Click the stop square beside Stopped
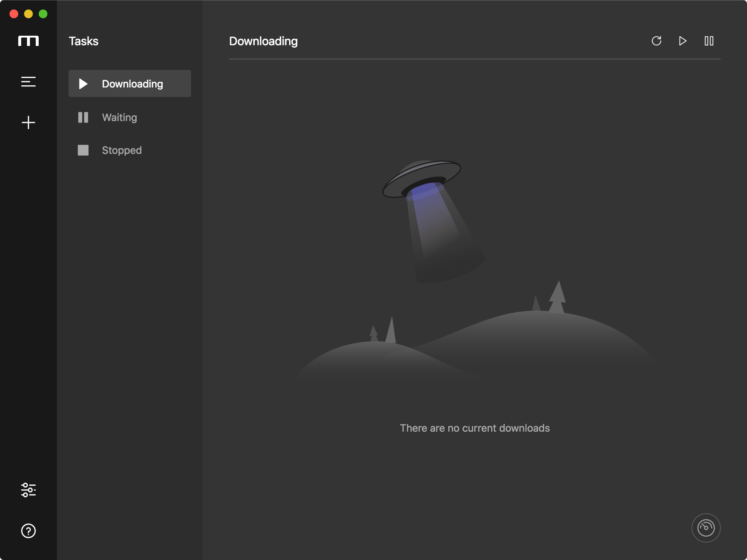747x560 pixels. click(x=83, y=150)
